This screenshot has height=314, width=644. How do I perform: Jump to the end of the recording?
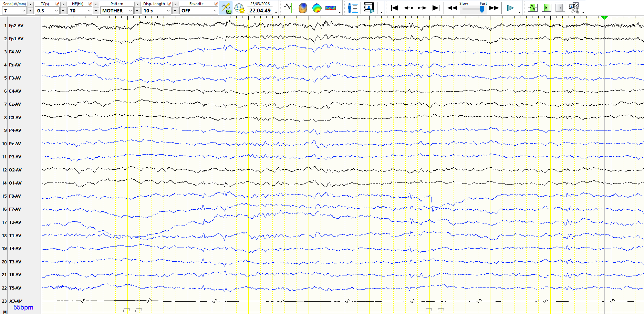(436, 8)
